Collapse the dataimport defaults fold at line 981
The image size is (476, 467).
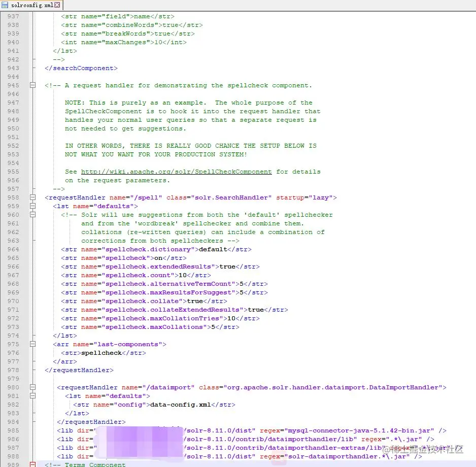coord(32,395)
